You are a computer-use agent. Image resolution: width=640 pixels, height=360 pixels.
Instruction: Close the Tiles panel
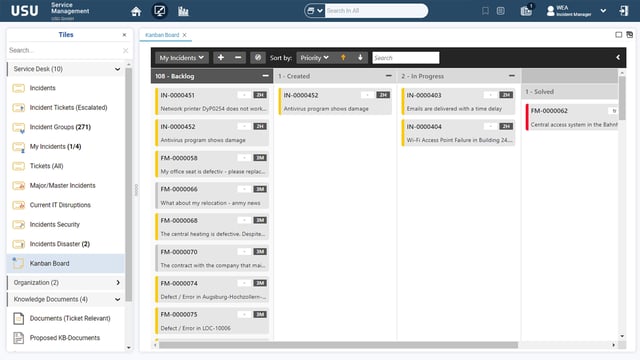click(124, 35)
